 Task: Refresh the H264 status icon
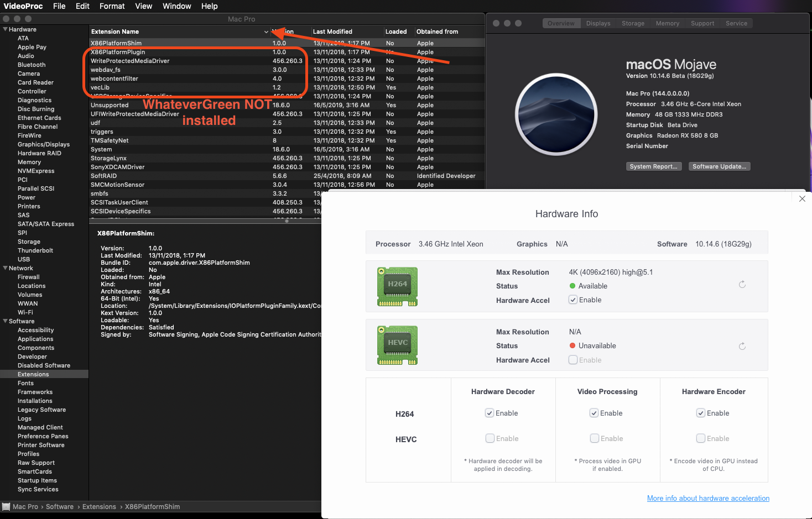(x=742, y=285)
